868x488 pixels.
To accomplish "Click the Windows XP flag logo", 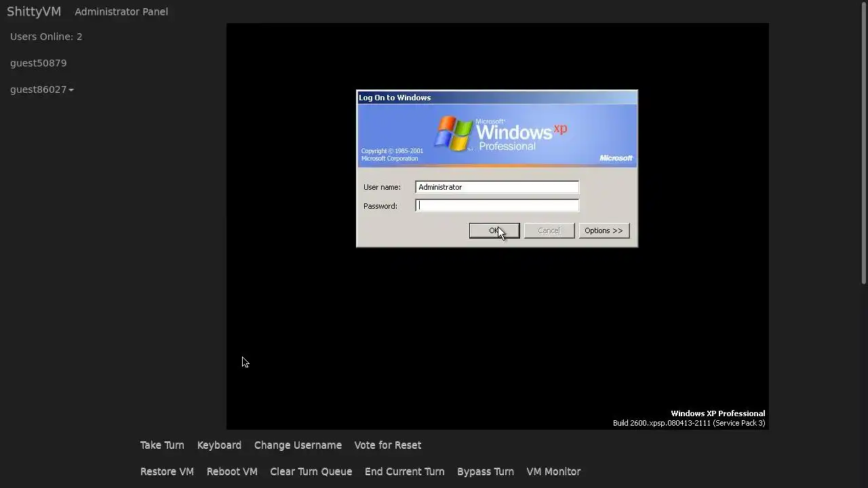I will 453,133.
